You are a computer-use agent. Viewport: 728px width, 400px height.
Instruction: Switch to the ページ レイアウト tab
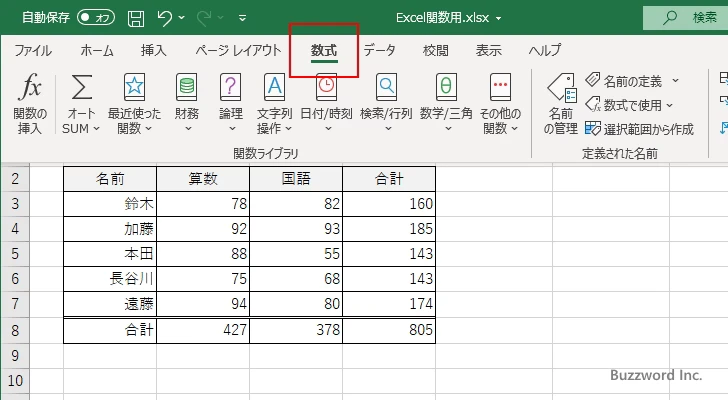click(238, 50)
